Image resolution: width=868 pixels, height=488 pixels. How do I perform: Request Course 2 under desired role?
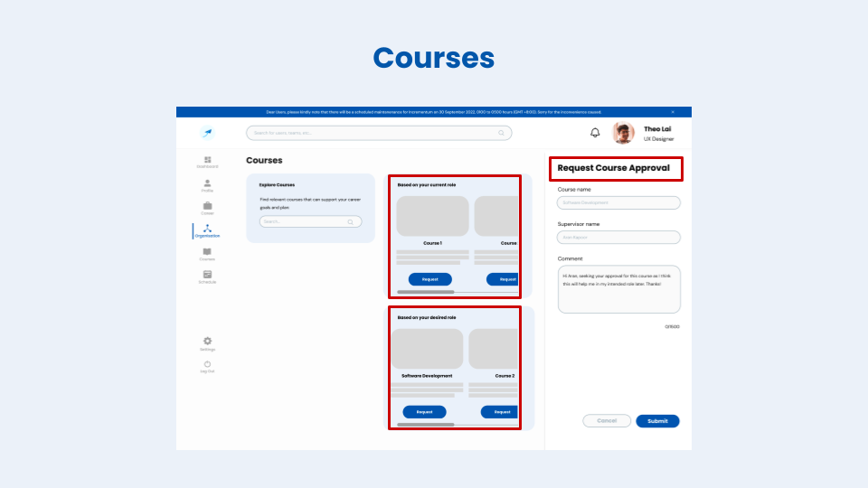[x=499, y=412]
